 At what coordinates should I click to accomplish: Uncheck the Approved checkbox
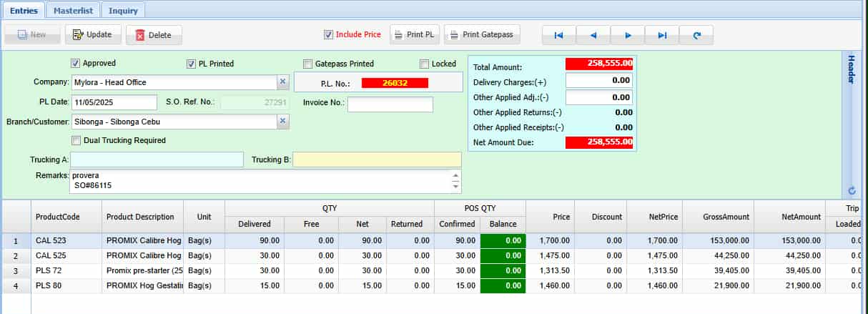tap(76, 64)
